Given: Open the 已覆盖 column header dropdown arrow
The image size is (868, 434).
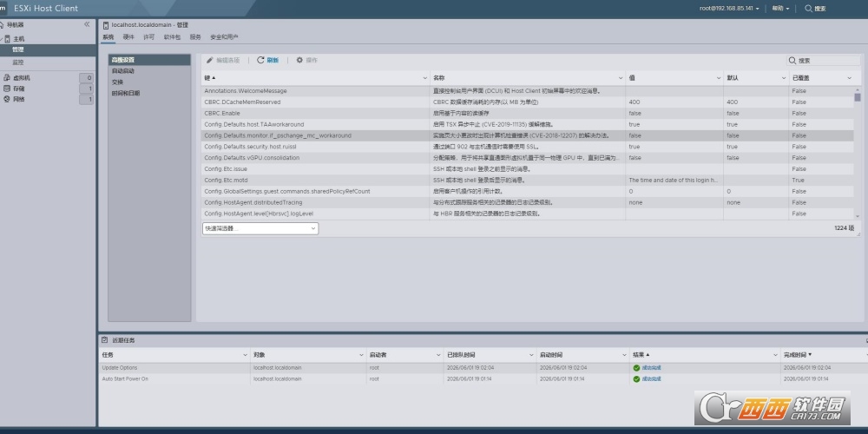Looking at the screenshot, I should pyautogui.click(x=849, y=78).
